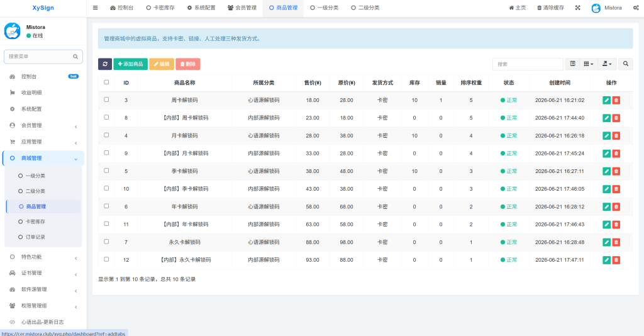Screen dimensions: 644x336
Task: Check the box for row ID 3
Action: point(106,99)
